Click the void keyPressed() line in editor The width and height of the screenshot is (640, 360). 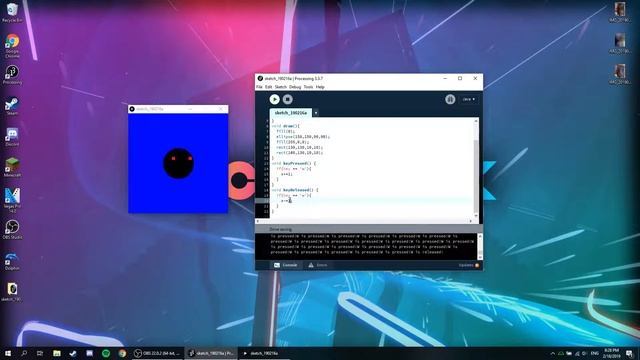(293, 163)
